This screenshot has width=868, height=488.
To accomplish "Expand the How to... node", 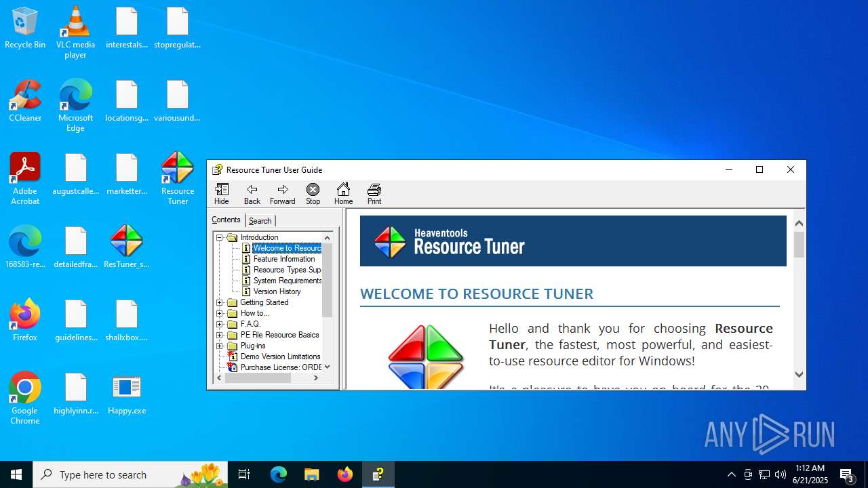I will point(220,313).
